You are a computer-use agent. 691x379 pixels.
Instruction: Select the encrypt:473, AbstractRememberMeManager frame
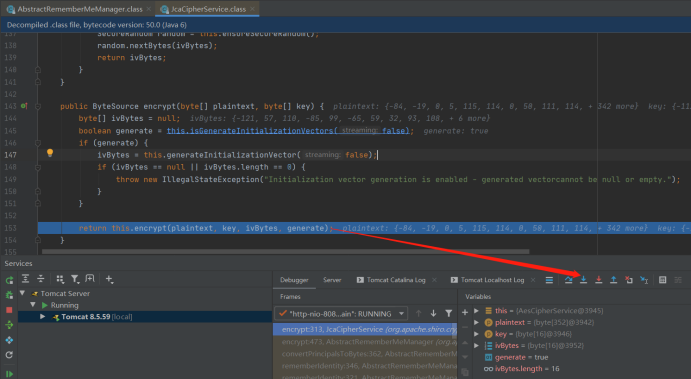pos(365,342)
